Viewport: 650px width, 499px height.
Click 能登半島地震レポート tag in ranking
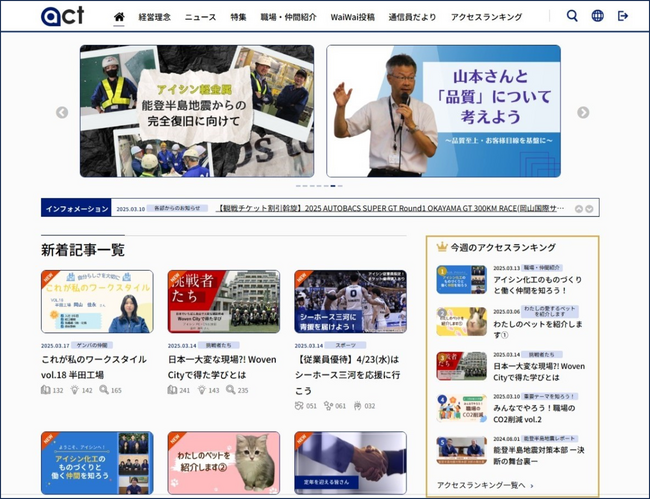(x=549, y=438)
